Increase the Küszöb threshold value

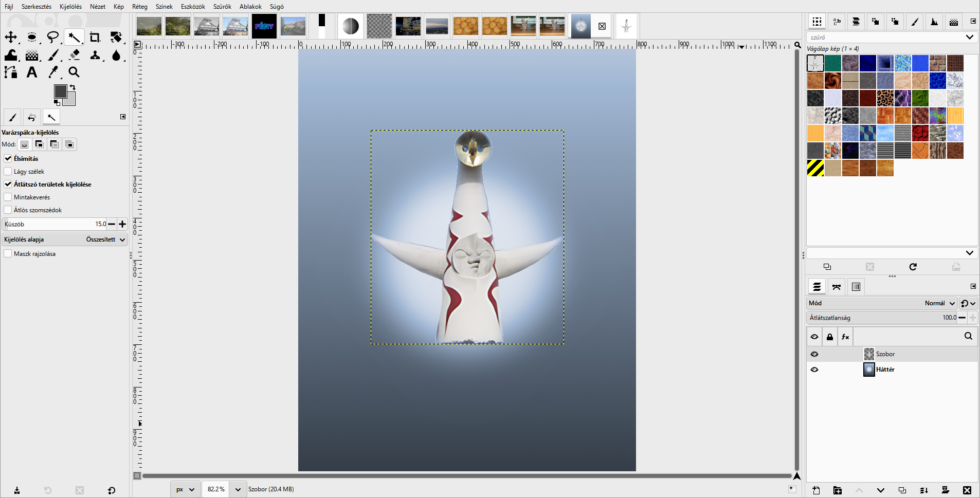(122, 224)
